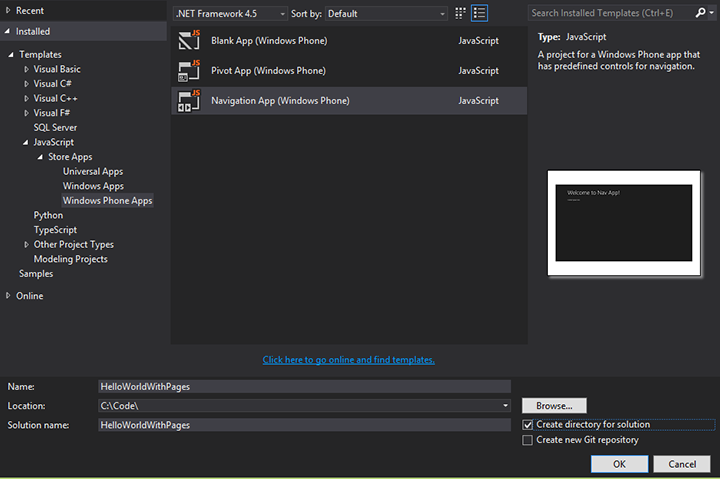Image resolution: width=720 pixels, height=479 pixels.
Task: Switch to small icons grid view
Action: click(x=460, y=13)
